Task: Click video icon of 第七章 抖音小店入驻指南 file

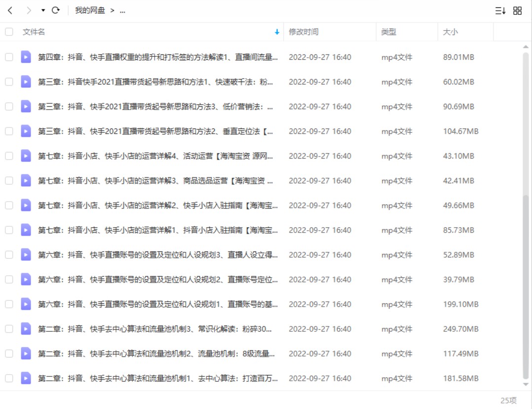Action: coord(26,230)
